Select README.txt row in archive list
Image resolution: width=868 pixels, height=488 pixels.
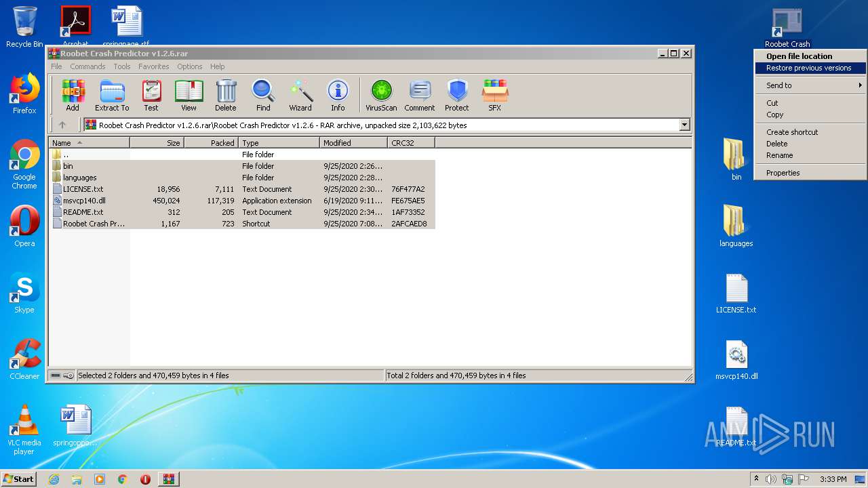click(242, 212)
